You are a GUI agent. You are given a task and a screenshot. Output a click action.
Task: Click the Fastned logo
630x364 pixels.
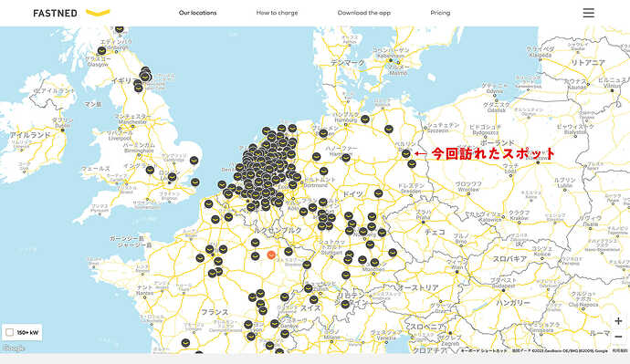tap(71, 13)
